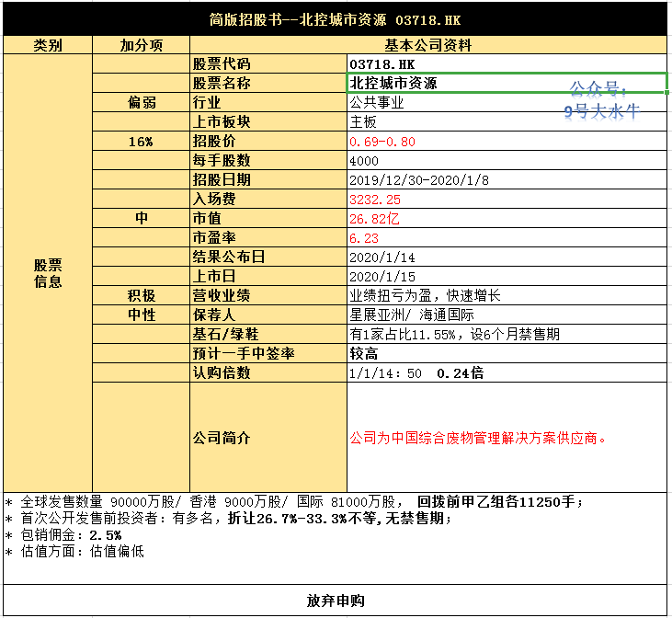The height and width of the screenshot is (618, 672).
Task: Click the note line 估值方面：估值偏低
Action: coord(74,551)
